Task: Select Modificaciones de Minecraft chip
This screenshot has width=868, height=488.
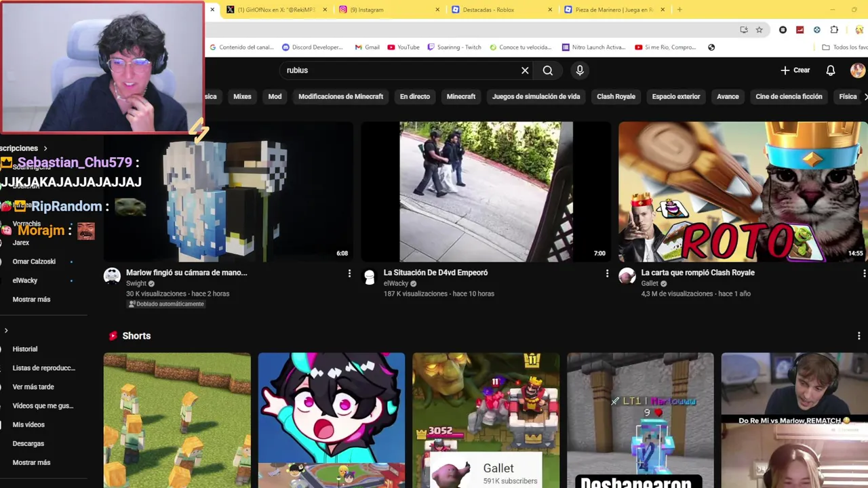Action: point(340,96)
